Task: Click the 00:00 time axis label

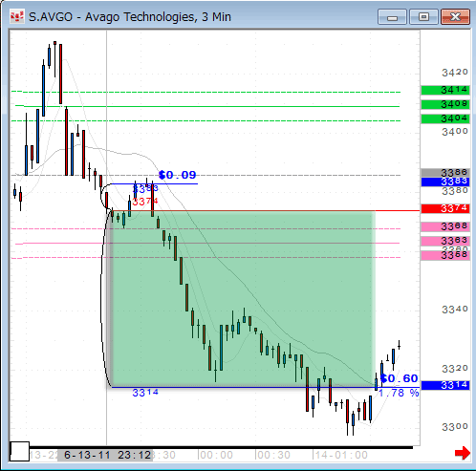Action: click(217, 455)
